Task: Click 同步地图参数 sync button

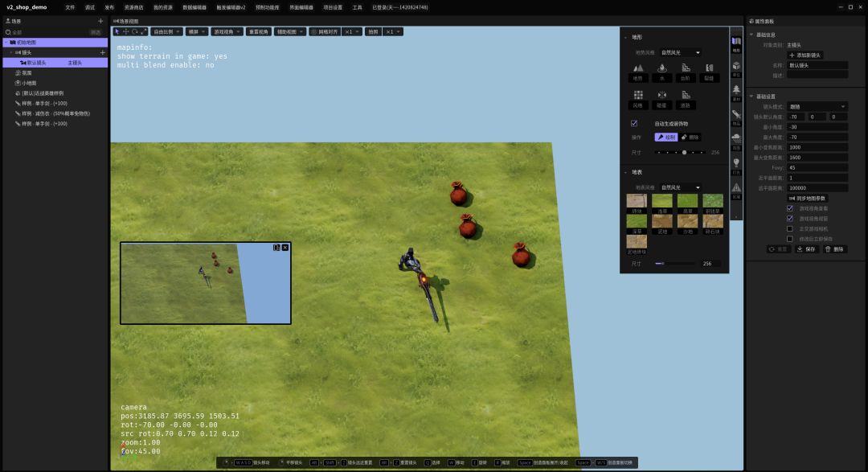Action: tap(808, 199)
